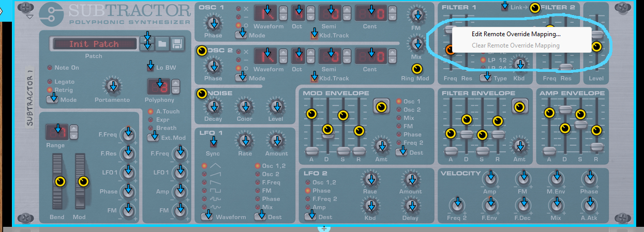Click the Velocity Amp knob
Viewport: 644px width, 232px height.
(489, 179)
